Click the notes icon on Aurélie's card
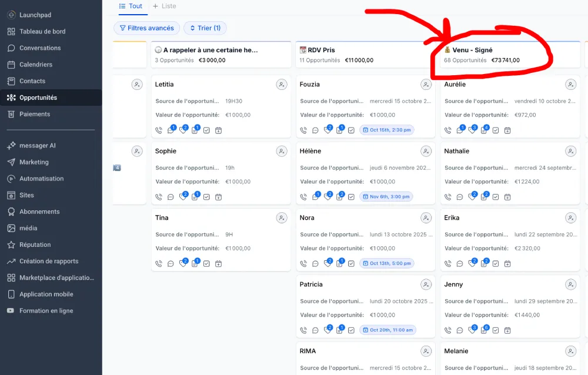This screenshot has height=375, width=588. pos(484,130)
